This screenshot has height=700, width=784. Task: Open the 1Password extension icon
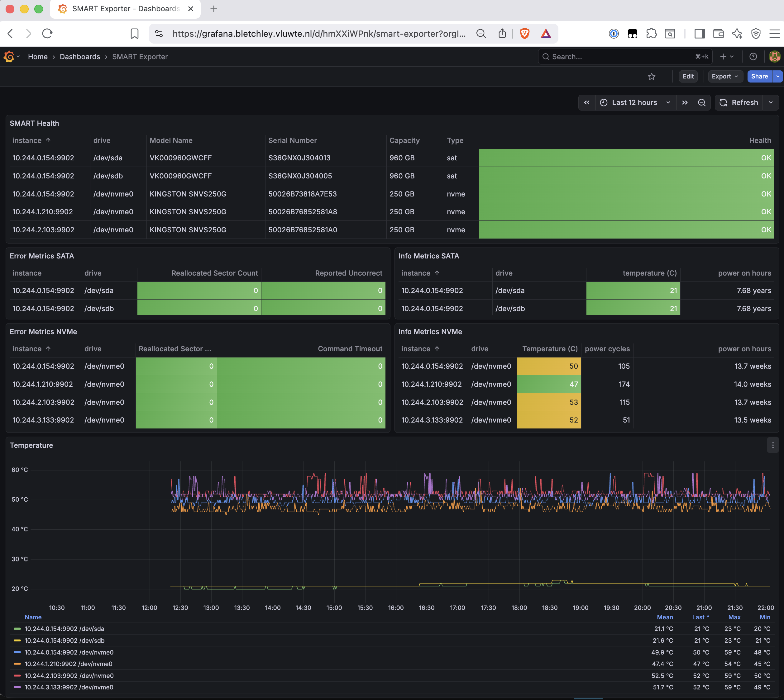tap(614, 34)
